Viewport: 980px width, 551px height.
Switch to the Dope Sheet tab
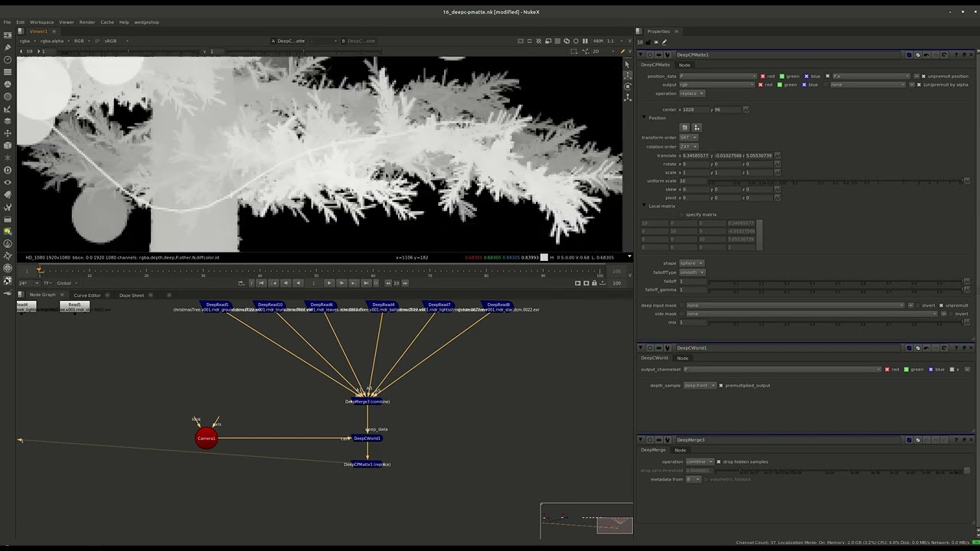tap(132, 295)
